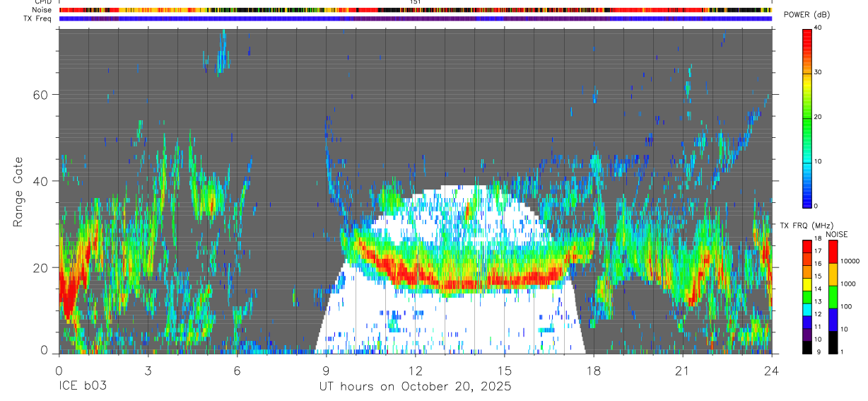Click the 24 hour tick on the UT axis

coord(772,370)
